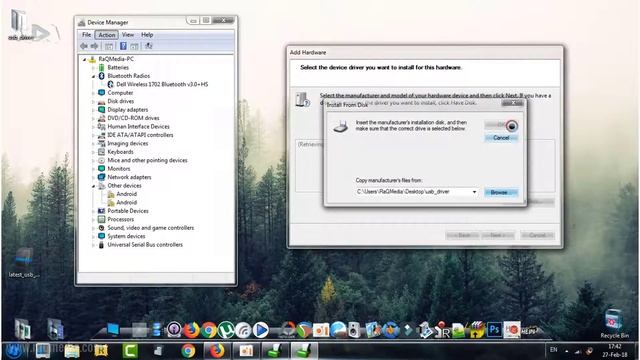The height and width of the screenshot is (360, 640).
Task: Select Sound, video and game controllers entry
Action: click(151, 228)
